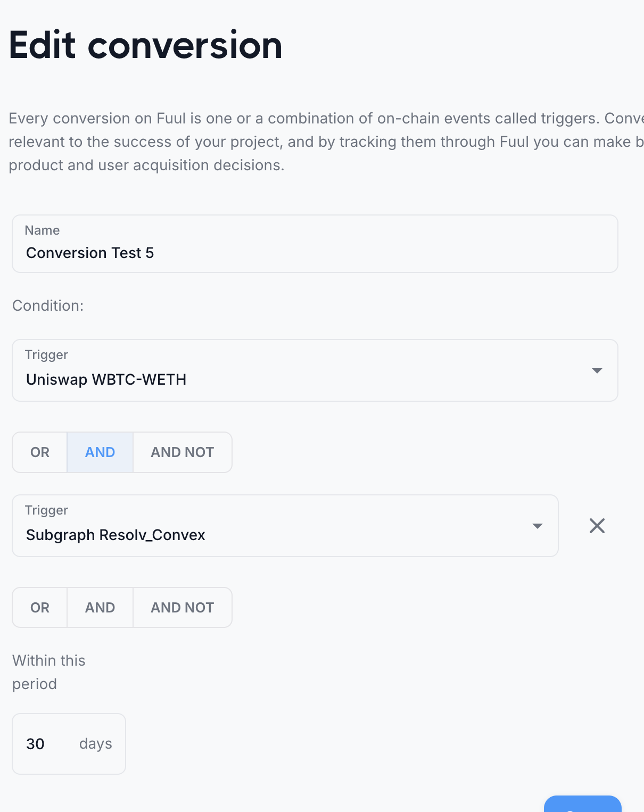Select OR below the Subgraph Resolv_Convex trigger
The width and height of the screenshot is (644, 812).
[40, 608]
